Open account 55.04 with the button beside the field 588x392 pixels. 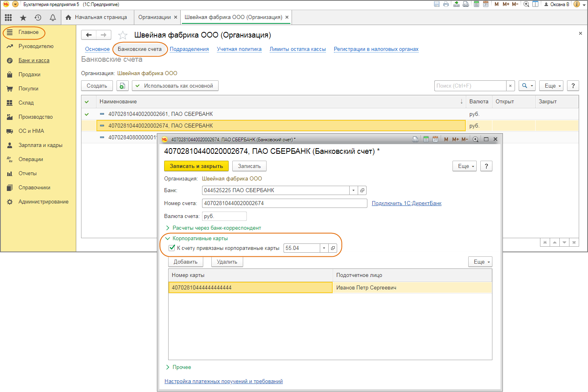(333, 248)
